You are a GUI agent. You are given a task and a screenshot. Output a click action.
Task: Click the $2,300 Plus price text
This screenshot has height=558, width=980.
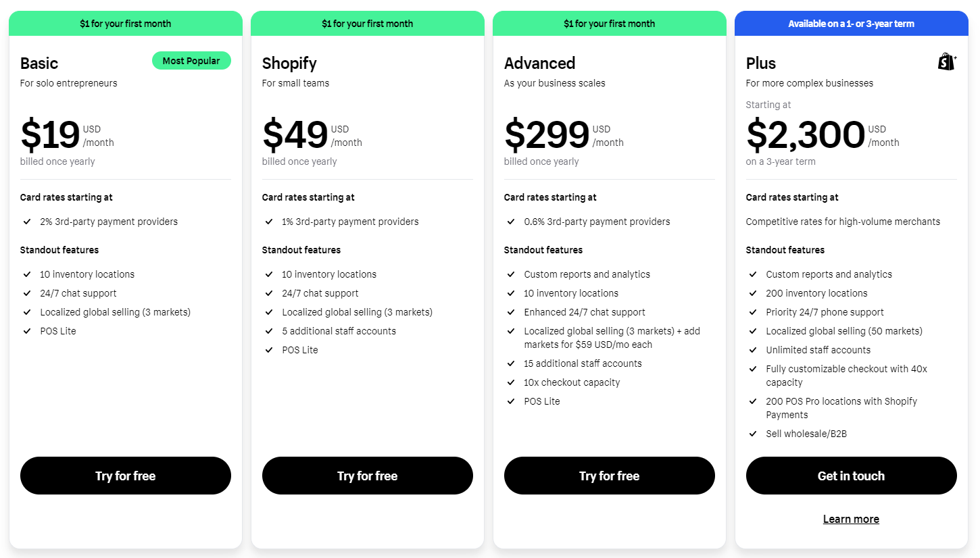tap(806, 135)
